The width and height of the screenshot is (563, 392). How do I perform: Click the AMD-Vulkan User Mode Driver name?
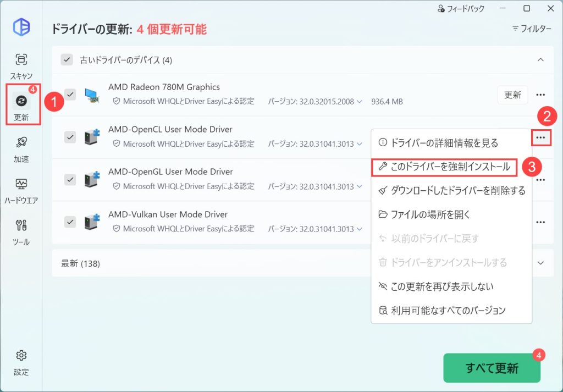pyautogui.click(x=168, y=214)
